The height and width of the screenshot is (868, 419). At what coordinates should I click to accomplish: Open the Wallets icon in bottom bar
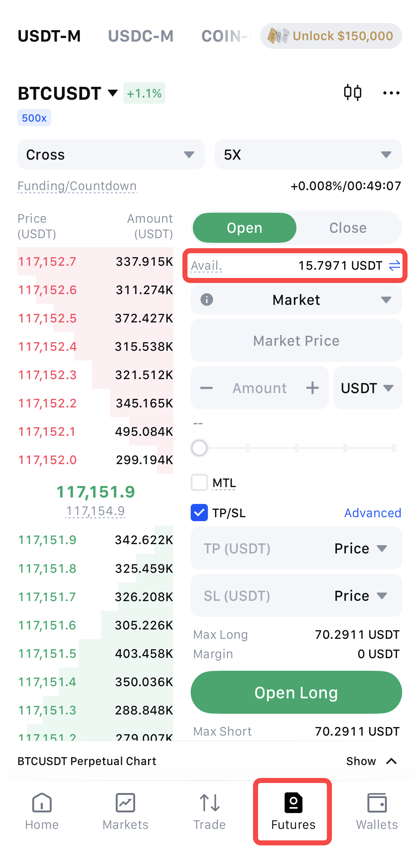pos(377,803)
